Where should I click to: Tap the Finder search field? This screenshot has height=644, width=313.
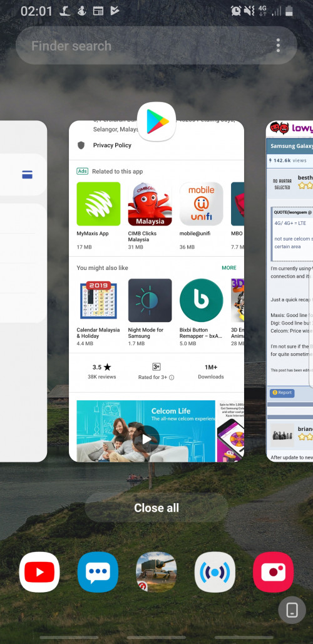point(156,45)
